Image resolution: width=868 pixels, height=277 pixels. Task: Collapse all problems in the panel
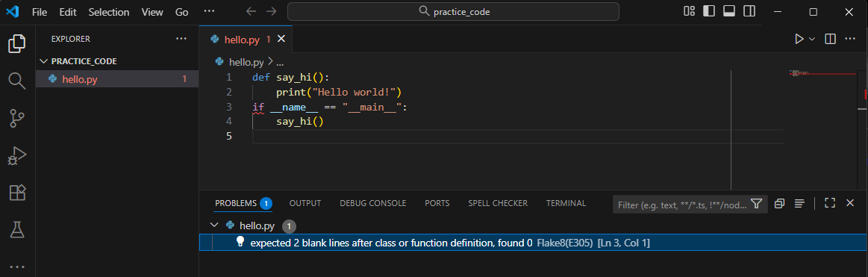[x=779, y=203]
